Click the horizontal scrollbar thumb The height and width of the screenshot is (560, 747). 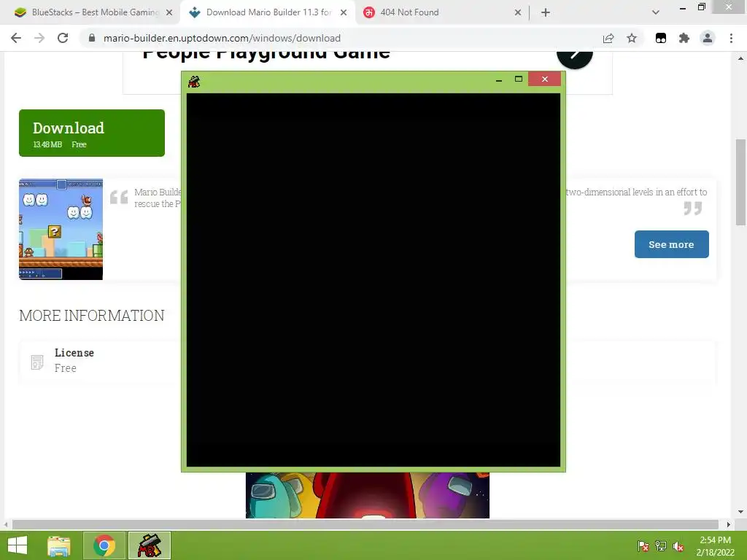pyautogui.click(x=365, y=524)
